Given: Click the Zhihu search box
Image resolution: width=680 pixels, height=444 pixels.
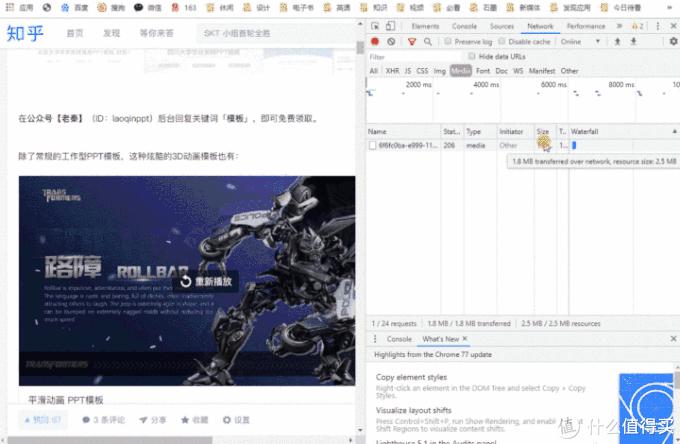Looking at the screenshot, I should pyautogui.click(x=265, y=33).
